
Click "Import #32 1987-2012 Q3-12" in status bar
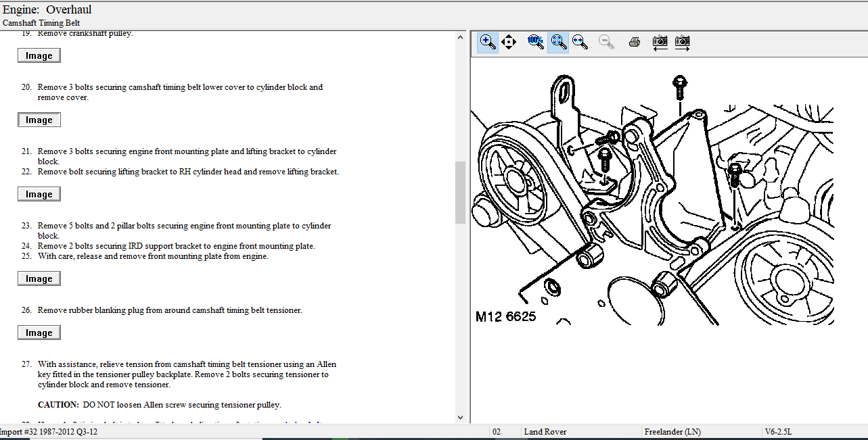49,431
